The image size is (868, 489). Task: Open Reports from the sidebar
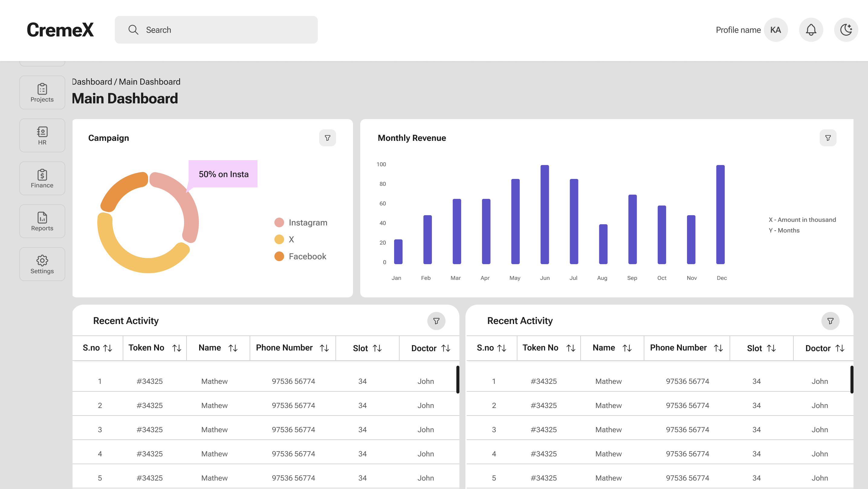[42, 222]
